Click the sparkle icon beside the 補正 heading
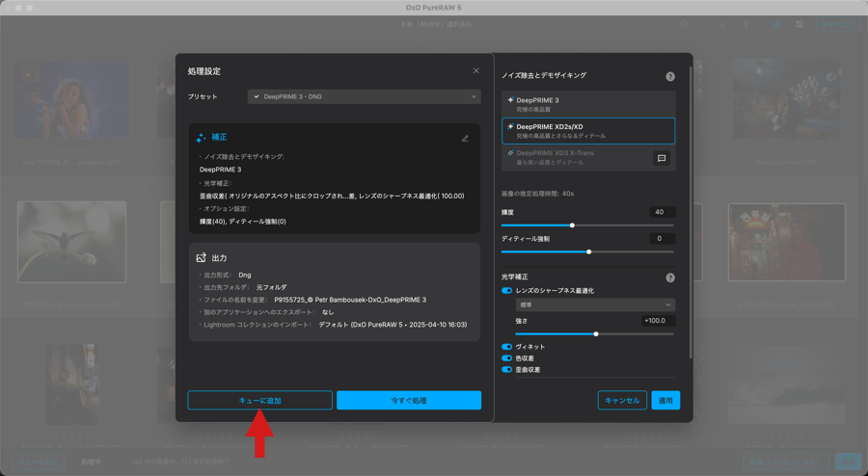This screenshot has height=476, width=868. pos(201,138)
